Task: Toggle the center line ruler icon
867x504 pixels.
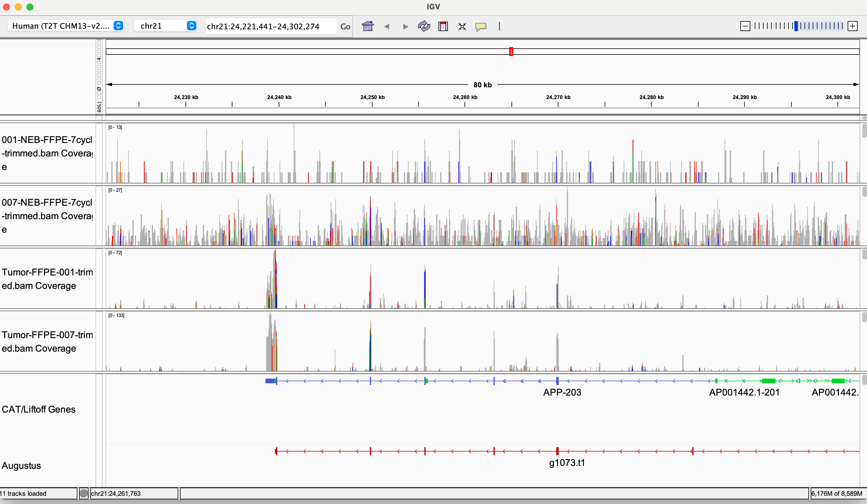Action: 499,26
